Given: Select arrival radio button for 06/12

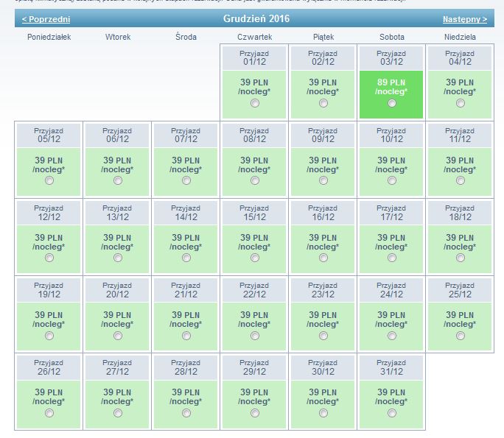Looking at the screenshot, I should [118, 180].
